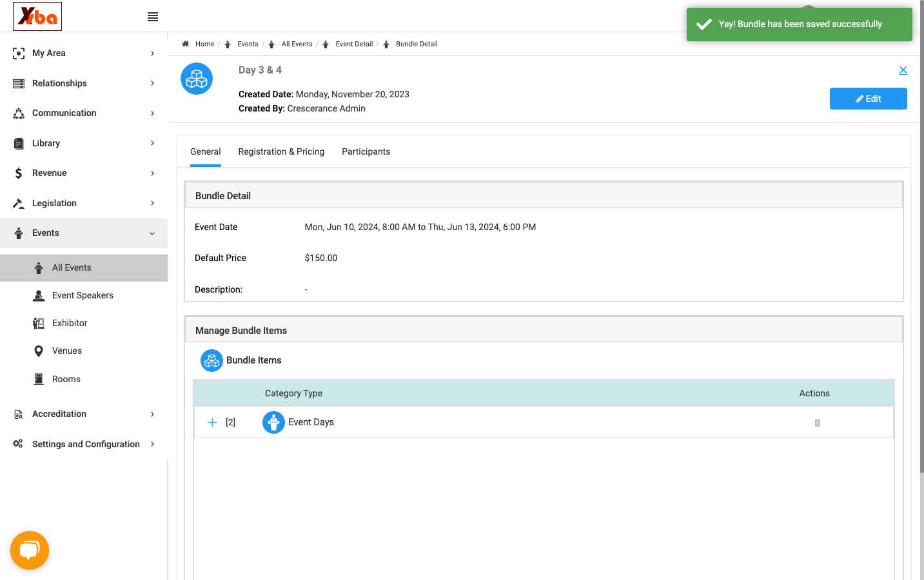The width and height of the screenshot is (924, 580).
Task: Select All Events in the sidebar
Action: [84, 268]
